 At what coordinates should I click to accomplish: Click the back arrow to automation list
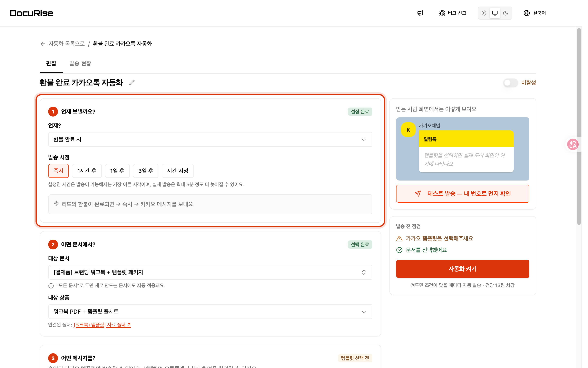[x=43, y=44]
